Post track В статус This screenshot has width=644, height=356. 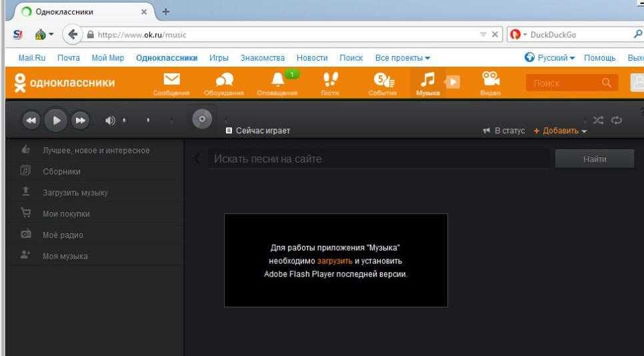point(504,131)
